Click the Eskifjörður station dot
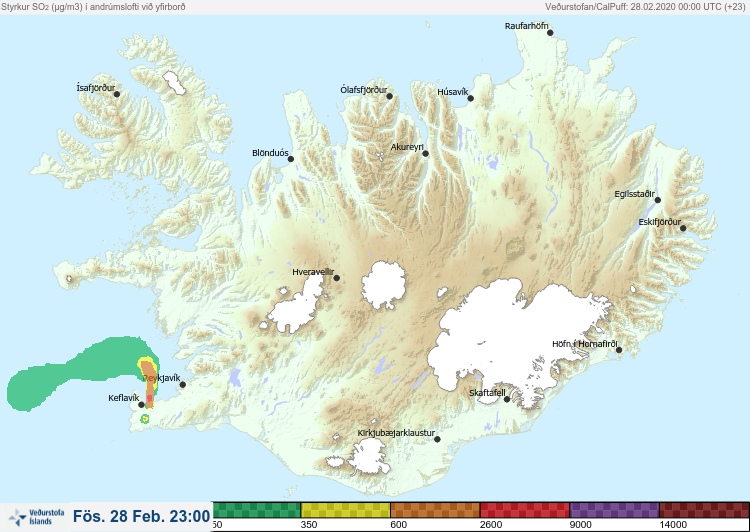The image size is (750, 532). (683, 228)
